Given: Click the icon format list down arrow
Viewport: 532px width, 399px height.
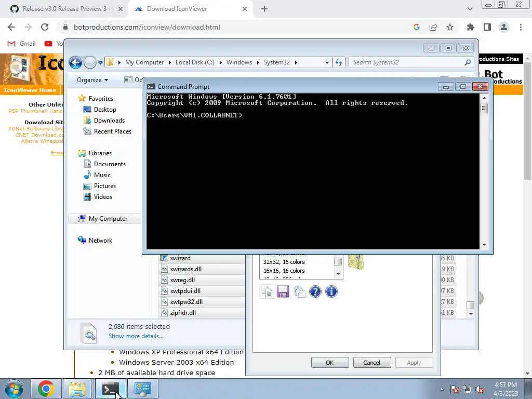Looking at the screenshot, I should click(x=338, y=274).
